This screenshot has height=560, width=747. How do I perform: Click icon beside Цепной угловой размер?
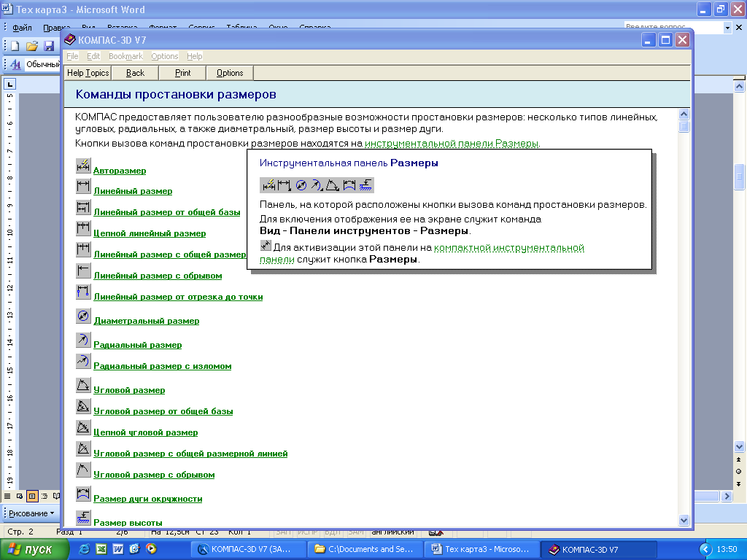pos(83,427)
